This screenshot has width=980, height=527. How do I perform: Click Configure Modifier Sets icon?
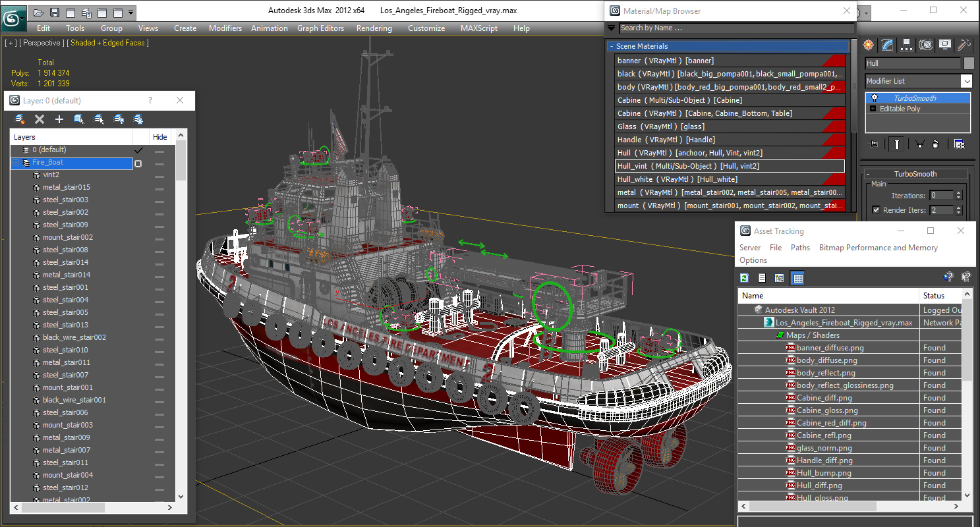click(959, 144)
